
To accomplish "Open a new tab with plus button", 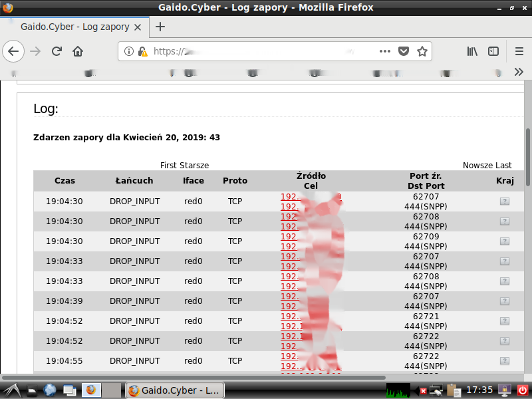I will tap(160, 27).
